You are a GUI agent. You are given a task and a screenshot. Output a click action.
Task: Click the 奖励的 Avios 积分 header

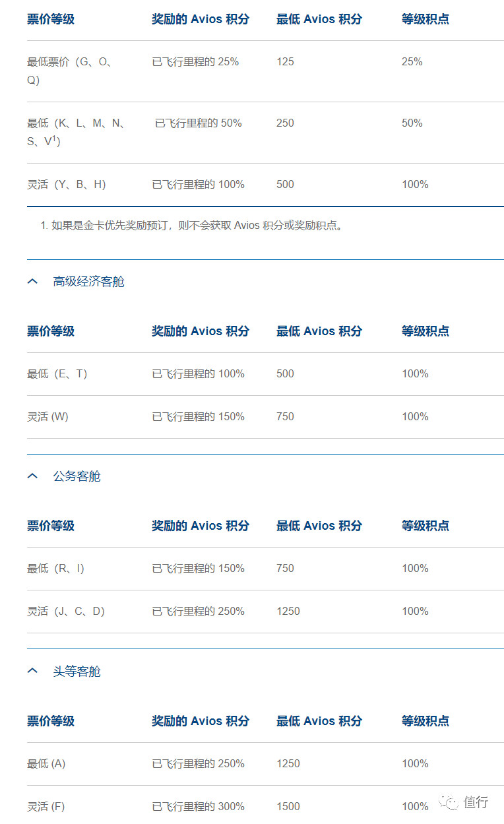[199, 19]
